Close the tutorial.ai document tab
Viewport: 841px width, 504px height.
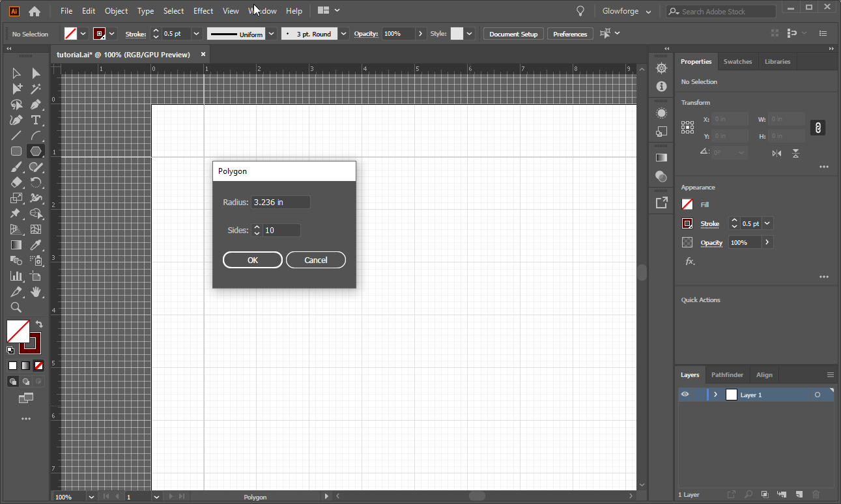click(203, 55)
